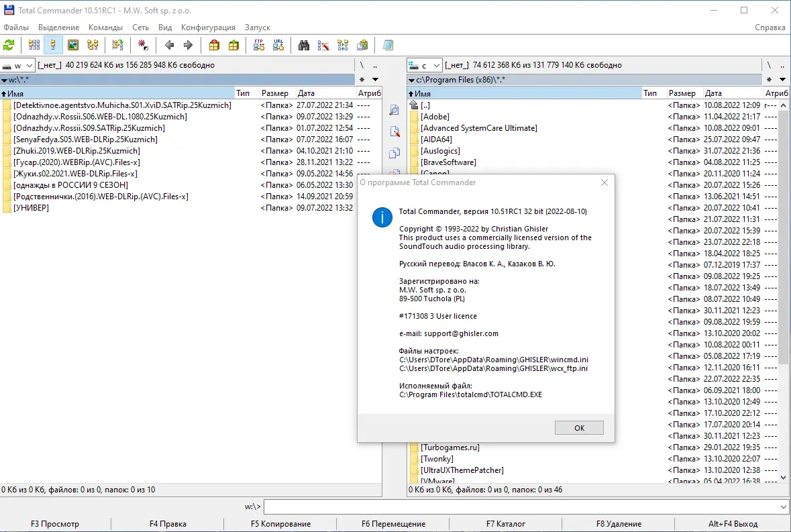
Task: Open the Команды menu
Action: pyautogui.click(x=105, y=28)
